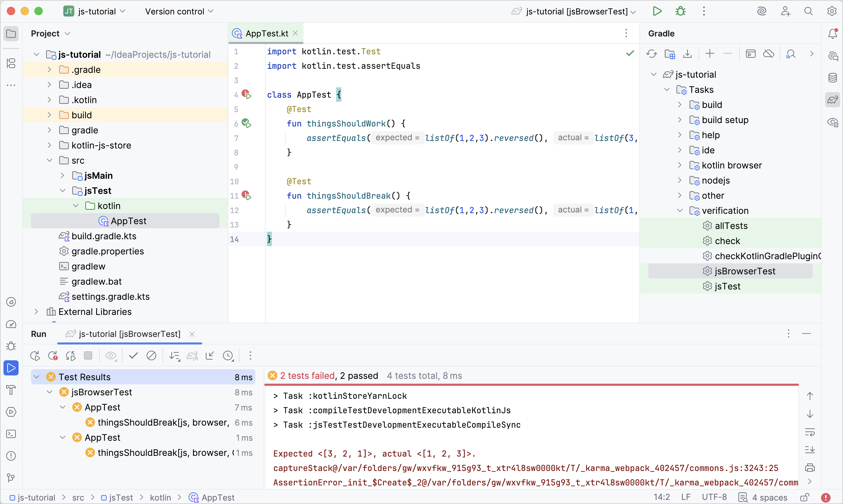Image resolution: width=843 pixels, height=504 pixels.
Task: Toggle show ignored tests
Action: 151,355
